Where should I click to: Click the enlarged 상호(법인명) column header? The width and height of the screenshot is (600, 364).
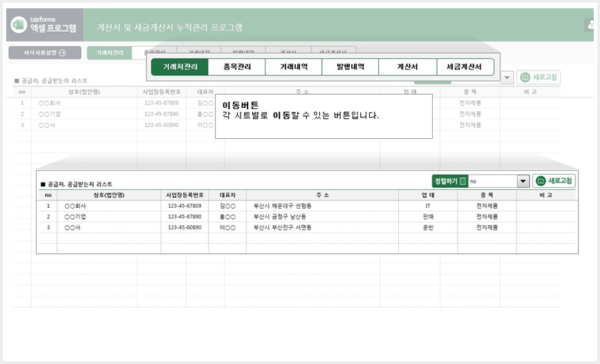109,195
